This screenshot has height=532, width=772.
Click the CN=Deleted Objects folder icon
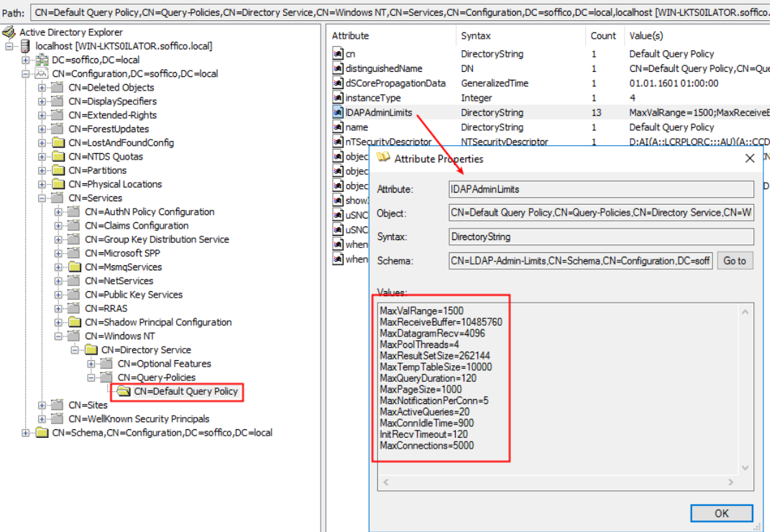pyautogui.click(x=58, y=88)
